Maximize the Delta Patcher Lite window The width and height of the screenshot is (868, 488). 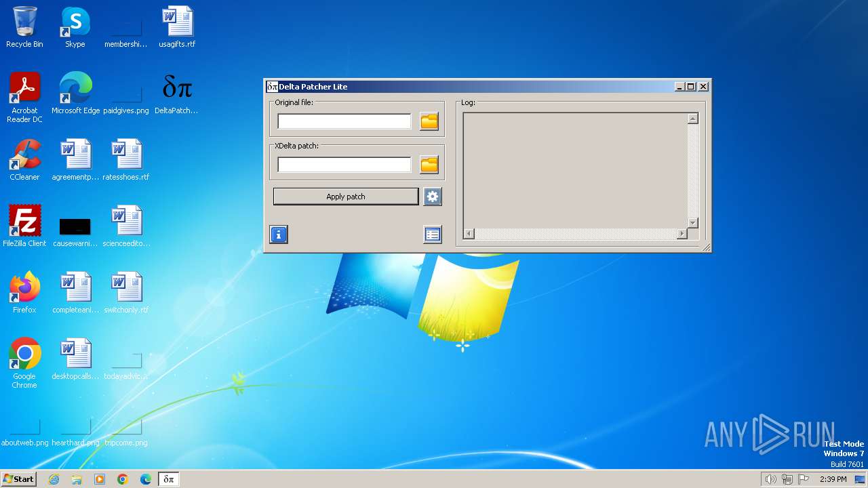pos(691,87)
